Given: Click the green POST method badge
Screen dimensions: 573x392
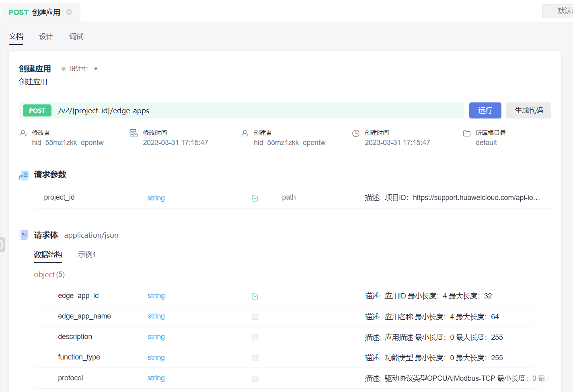Looking at the screenshot, I should pyautogui.click(x=37, y=110).
